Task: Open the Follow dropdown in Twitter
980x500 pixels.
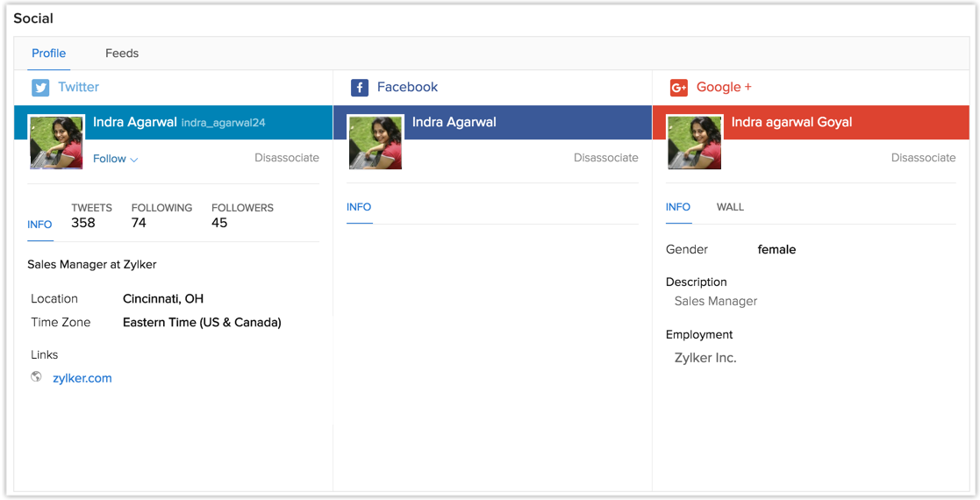Action: (x=116, y=159)
